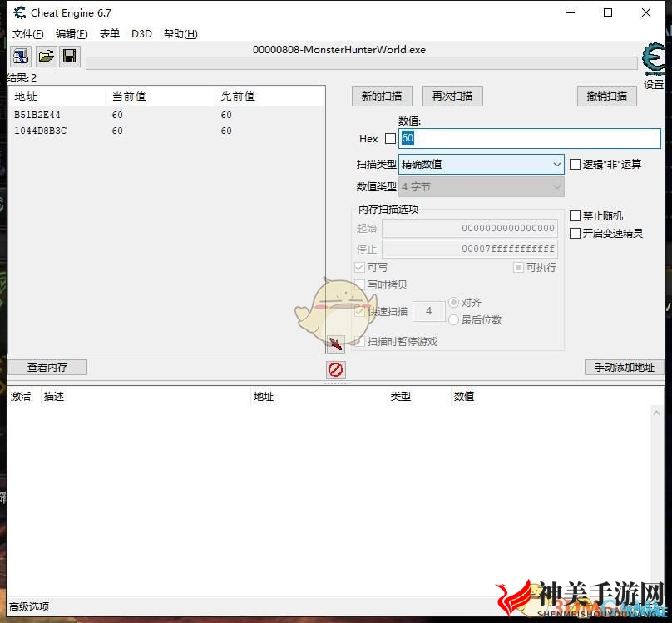Click the 起始 address field
The image size is (672, 623).
click(x=470, y=228)
